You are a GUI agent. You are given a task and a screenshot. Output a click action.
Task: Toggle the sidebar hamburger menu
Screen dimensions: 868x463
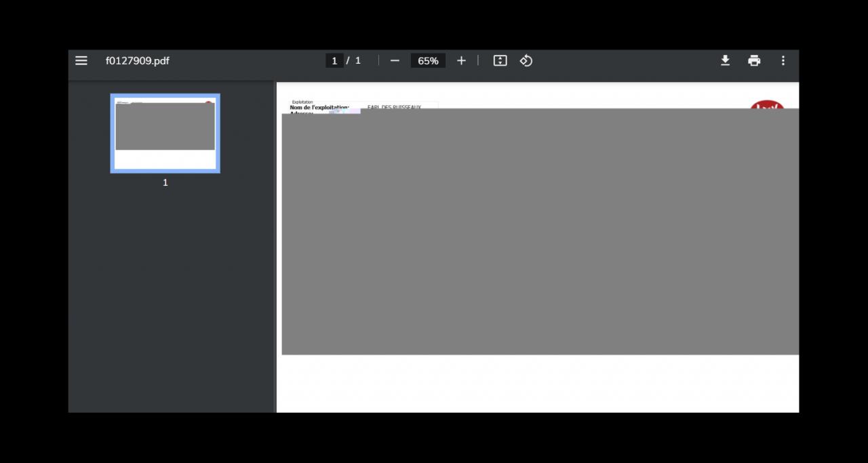[x=81, y=60]
